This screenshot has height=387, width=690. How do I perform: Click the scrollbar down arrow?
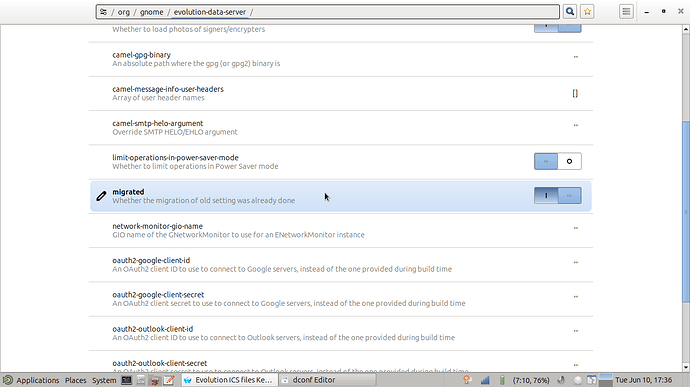[686, 368]
